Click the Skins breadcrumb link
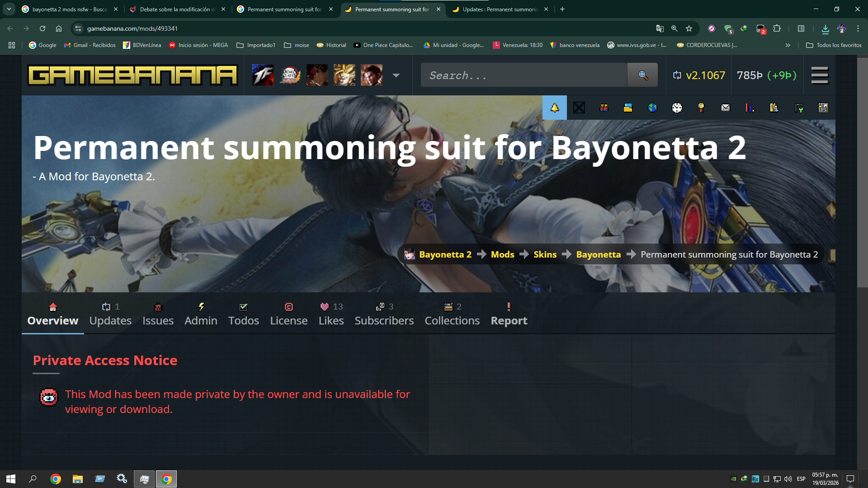 coord(545,254)
